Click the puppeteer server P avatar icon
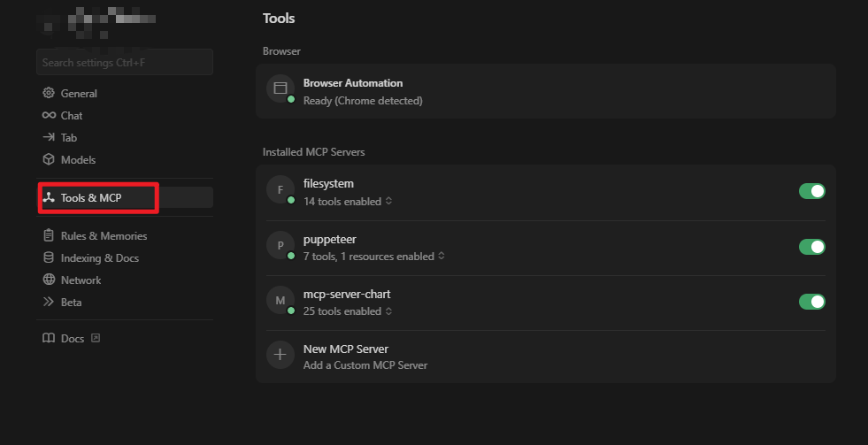The height and width of the screenshot is (445, 868). pos(280,246)
